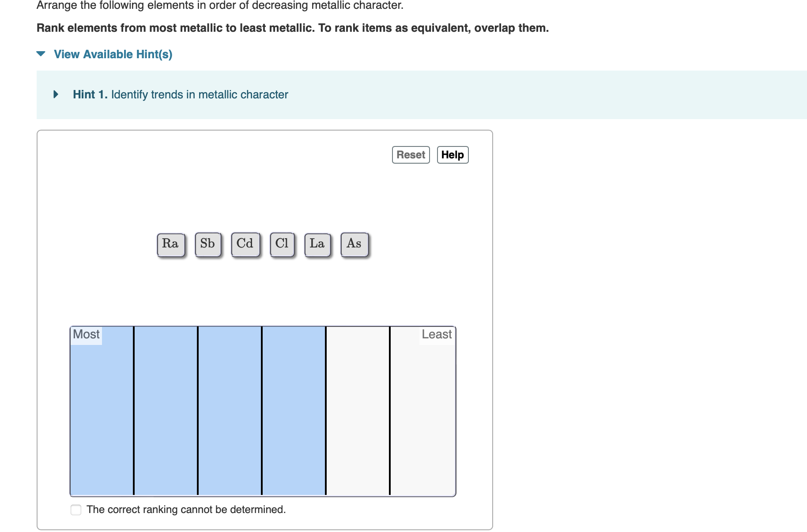Select the La element tile

[317, 244]
